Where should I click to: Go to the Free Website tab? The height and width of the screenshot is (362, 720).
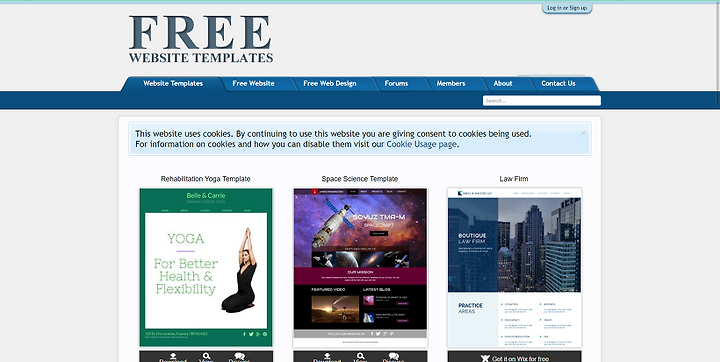coord(253,84)
